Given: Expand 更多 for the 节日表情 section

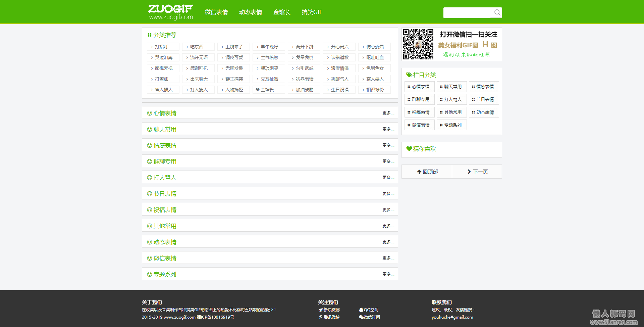Looking at the screenshot, I should click(388, 194).
